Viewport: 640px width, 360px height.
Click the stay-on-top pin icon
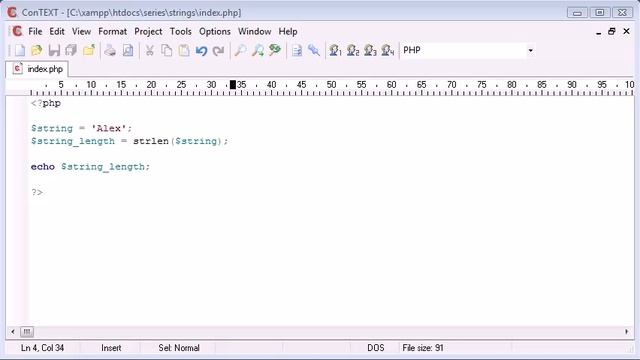(x=314, y=50)
